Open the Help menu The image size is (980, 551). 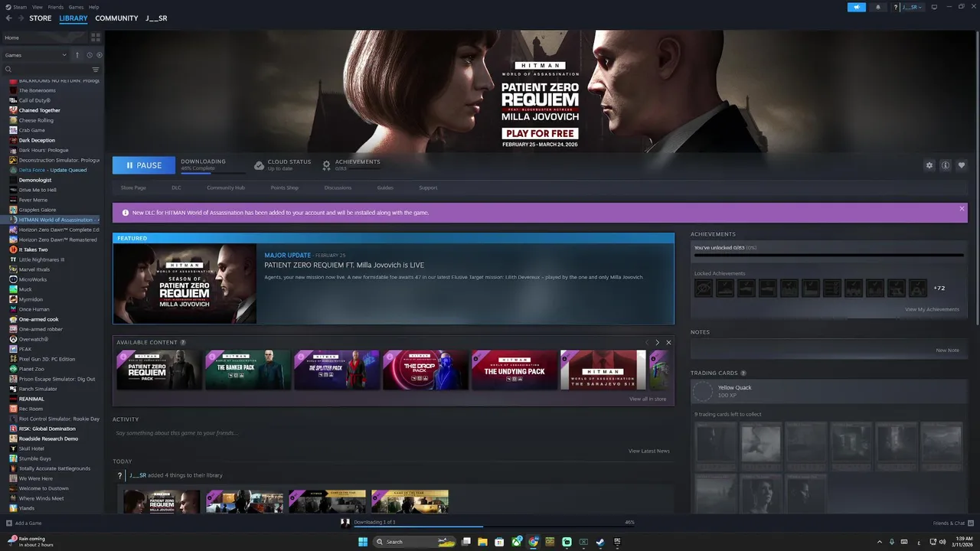click(93, 7)
